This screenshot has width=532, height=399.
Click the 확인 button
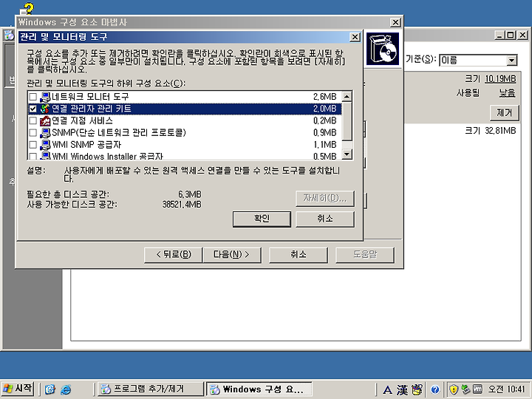pyautogui.click(x=262, y=219)
